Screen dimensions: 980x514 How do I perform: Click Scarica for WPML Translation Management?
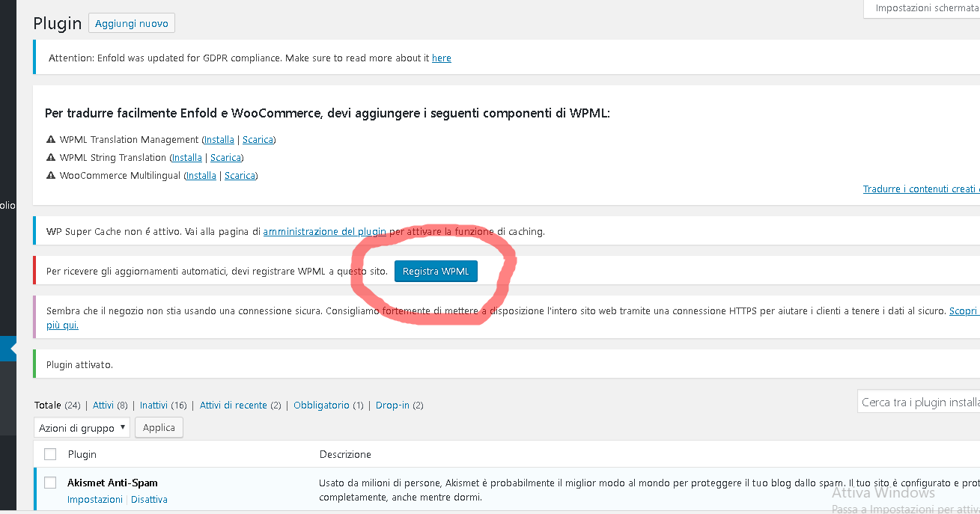[x=258, y=139]
